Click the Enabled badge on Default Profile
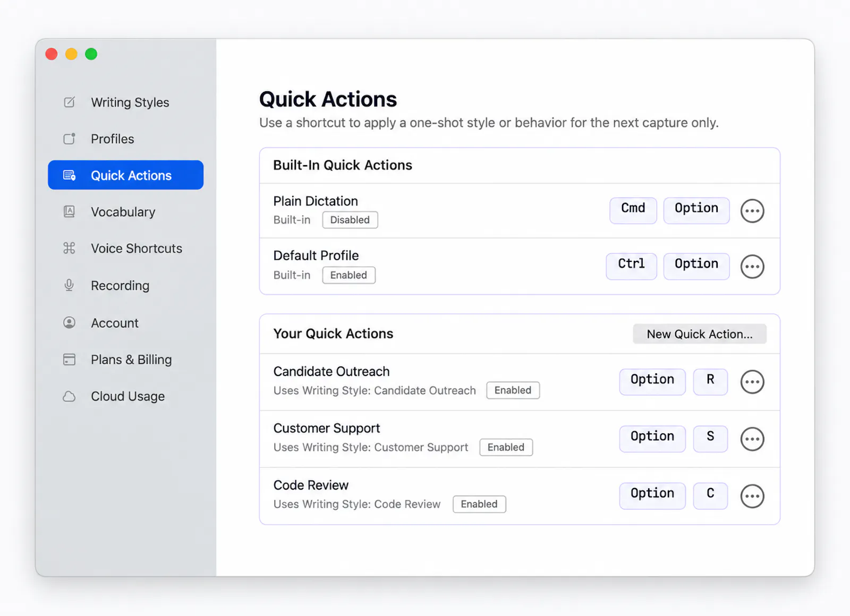850x616 pixels. point(348,275)
